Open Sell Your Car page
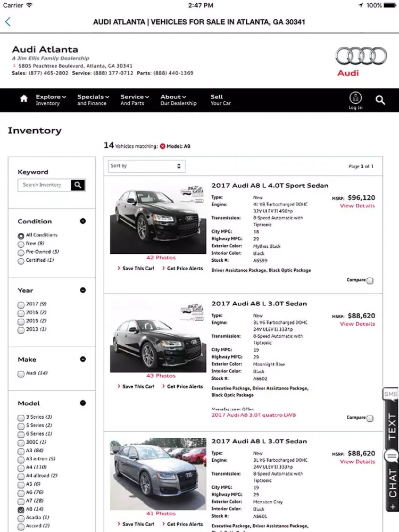399x532 pixels. [x=221, y=100]
